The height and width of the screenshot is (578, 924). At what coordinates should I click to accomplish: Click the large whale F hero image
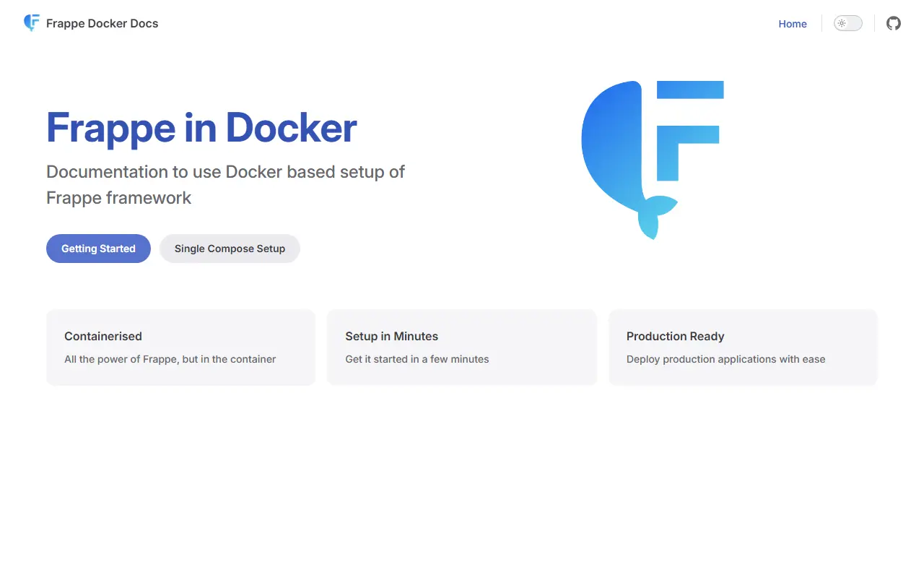click(x=653, y=160)
